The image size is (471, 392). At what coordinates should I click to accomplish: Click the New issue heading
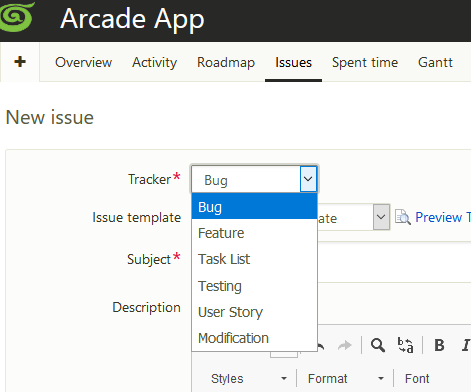50,117
